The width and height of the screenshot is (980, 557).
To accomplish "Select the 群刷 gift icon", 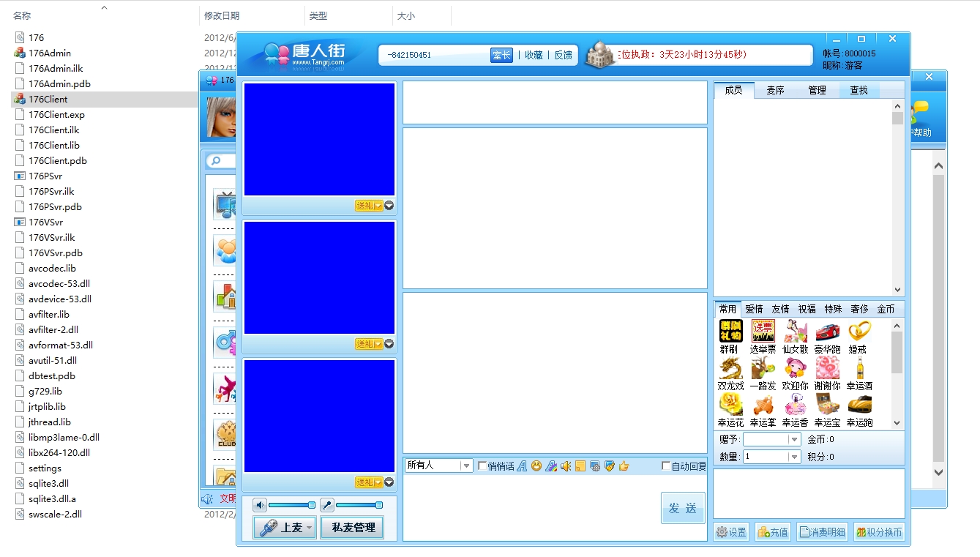I will coord(730,331).
